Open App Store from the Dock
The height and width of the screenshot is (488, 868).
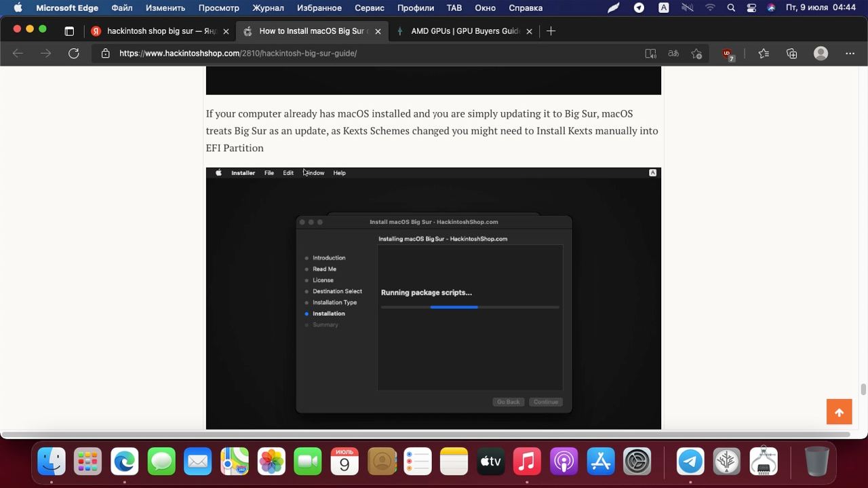[601, 462]
